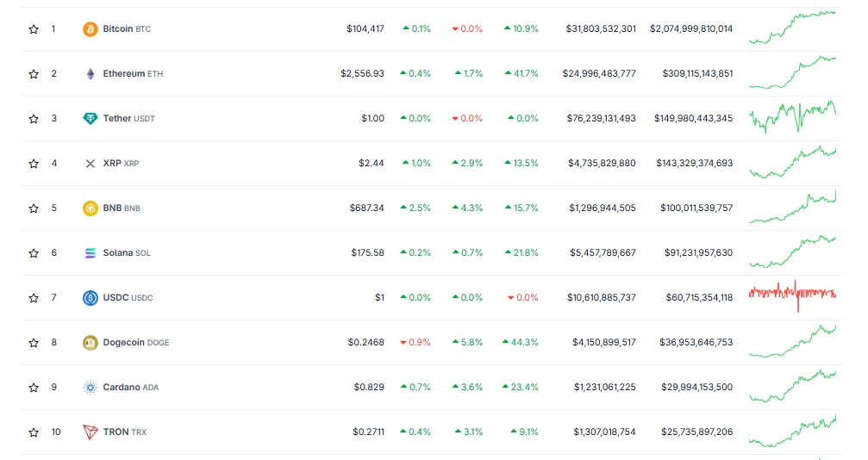This screenshot has width=868, height=460.
Task: Select TRON market cap $25,735,897,206
Action: [697, 432]
